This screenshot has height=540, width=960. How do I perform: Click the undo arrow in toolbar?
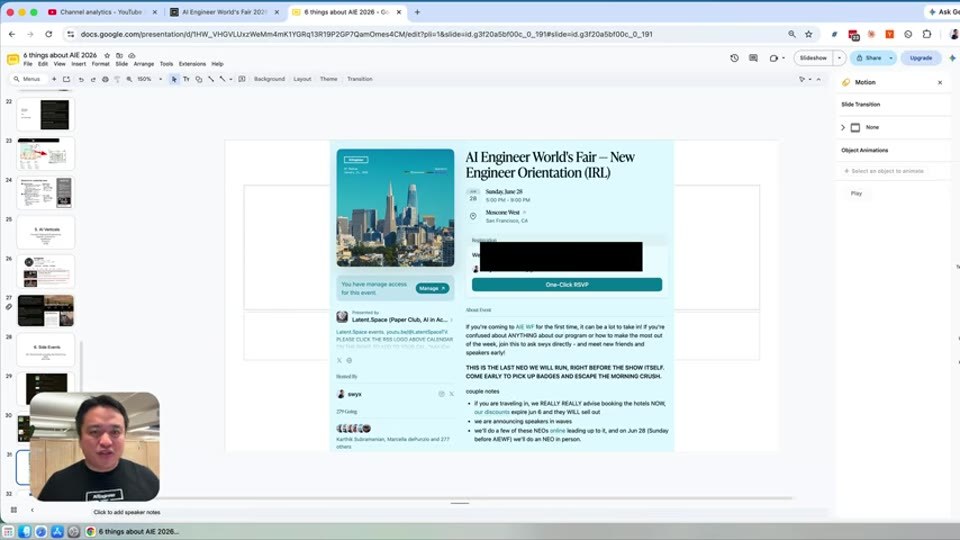81,79
